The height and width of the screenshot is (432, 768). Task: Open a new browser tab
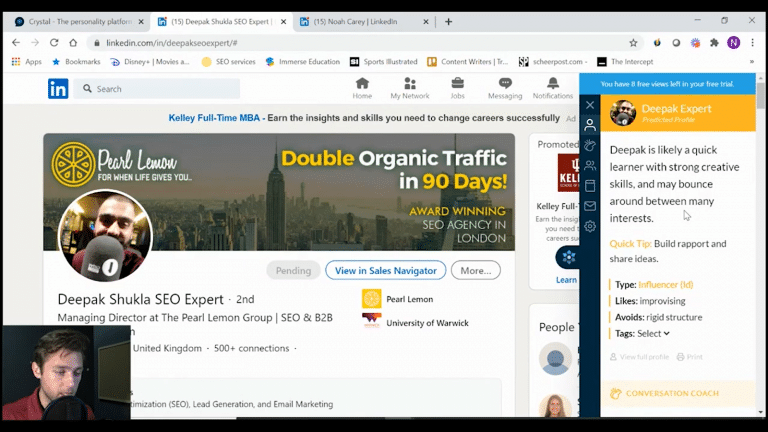[x=448, y=22]
